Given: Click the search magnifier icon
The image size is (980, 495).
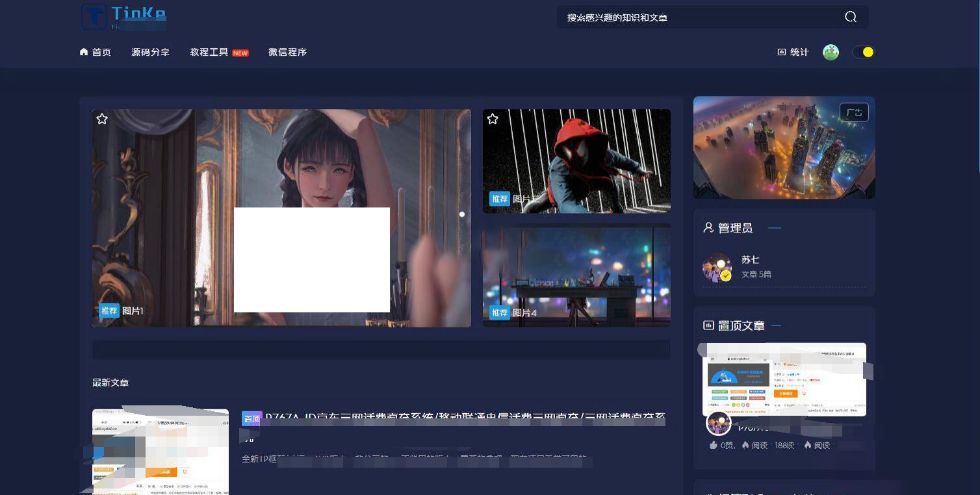Looking at the screenshot, I should click(x=850, y=17).
